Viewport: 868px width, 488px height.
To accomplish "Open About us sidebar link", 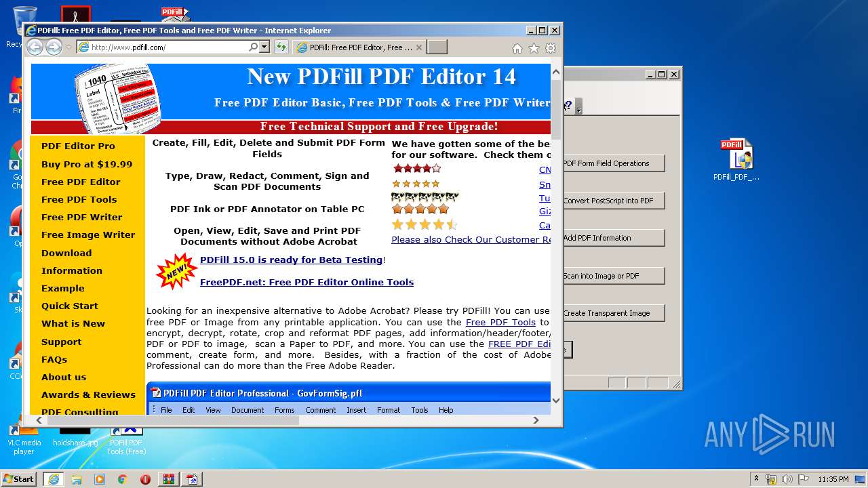I will point(64,377).
